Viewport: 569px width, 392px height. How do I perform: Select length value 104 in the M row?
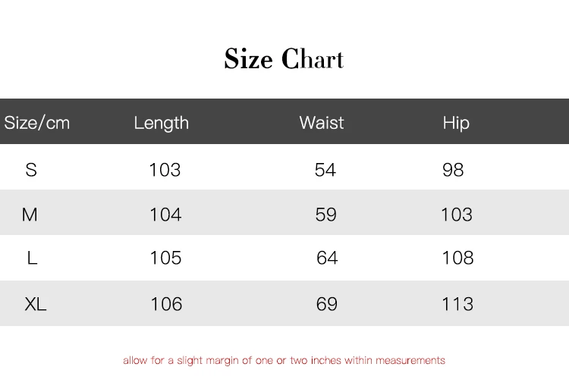click(165, 215)
